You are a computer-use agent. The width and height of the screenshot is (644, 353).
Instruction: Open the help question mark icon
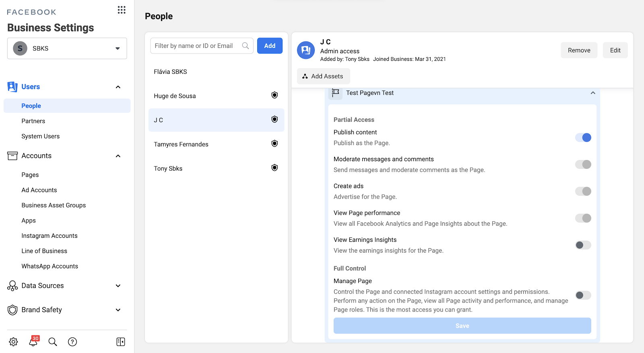coord(72,342)
